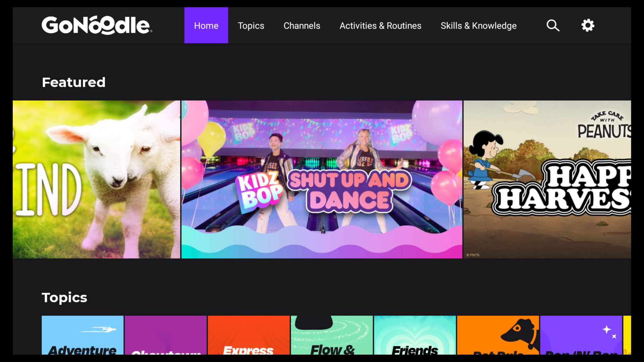Open the Activities & Routines section
The height and width of the screenshot is (362, 644).
click(x=380, y=25)
